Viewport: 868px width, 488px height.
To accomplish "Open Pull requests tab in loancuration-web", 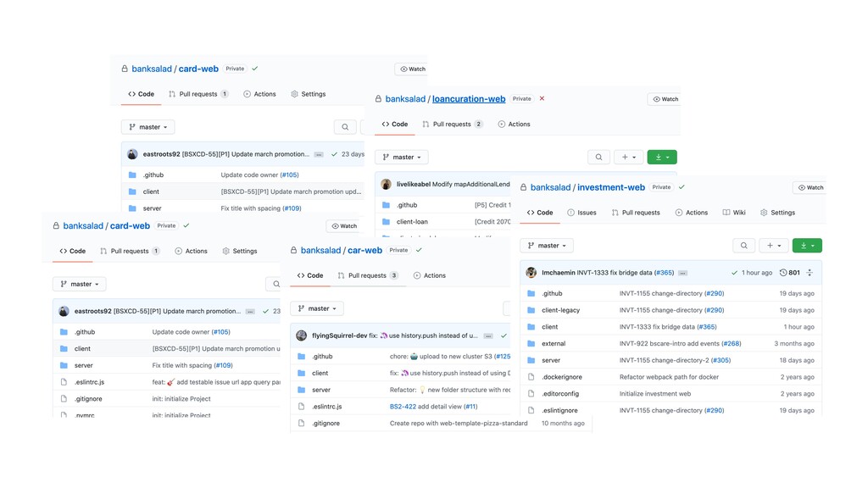I will point(453,124).
